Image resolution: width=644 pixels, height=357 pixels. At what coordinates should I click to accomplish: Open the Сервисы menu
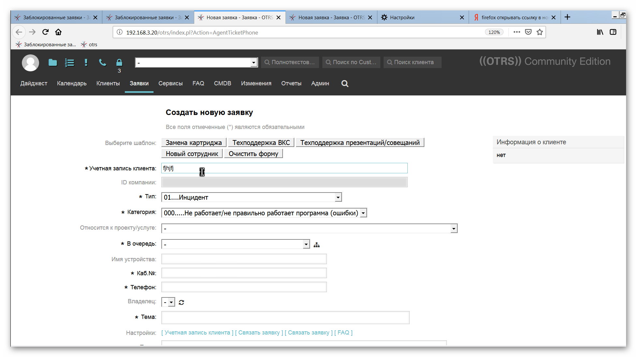pos(170,83)
